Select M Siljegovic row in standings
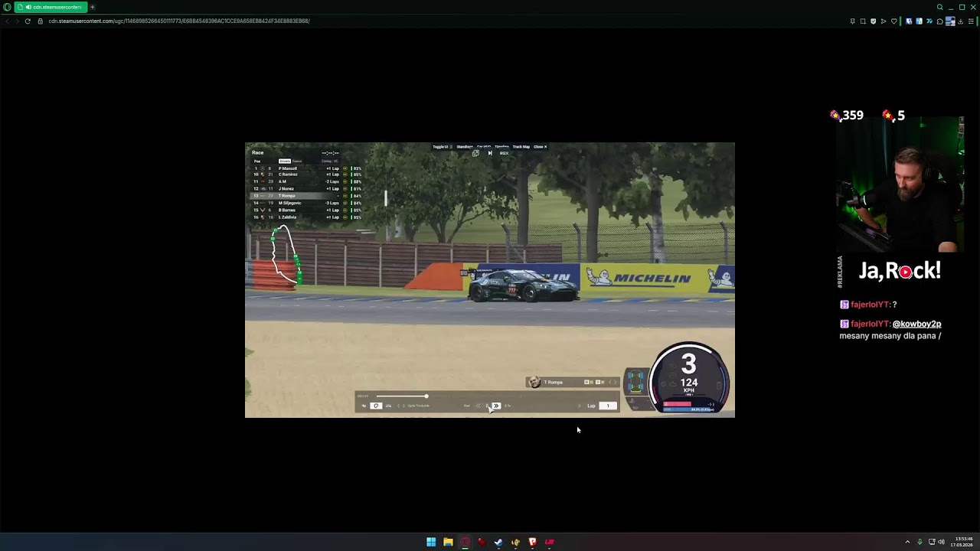Image resolution: width=980 pixels, height=551 pixels. (x=307, y=203)
